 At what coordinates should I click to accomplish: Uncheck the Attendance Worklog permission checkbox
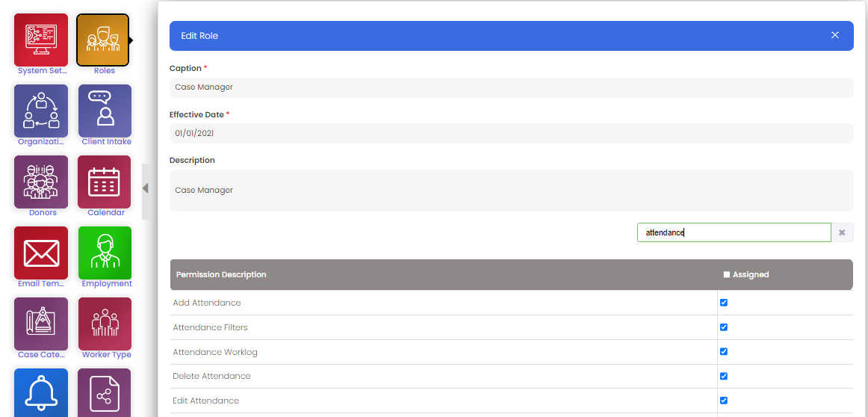(723, 351)
